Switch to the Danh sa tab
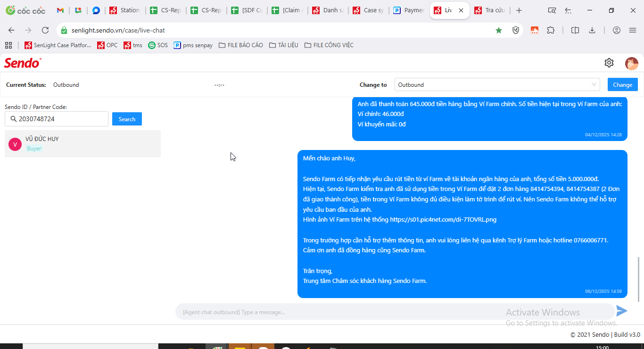Viewport: 644px width, 349px height. [328, 10]
